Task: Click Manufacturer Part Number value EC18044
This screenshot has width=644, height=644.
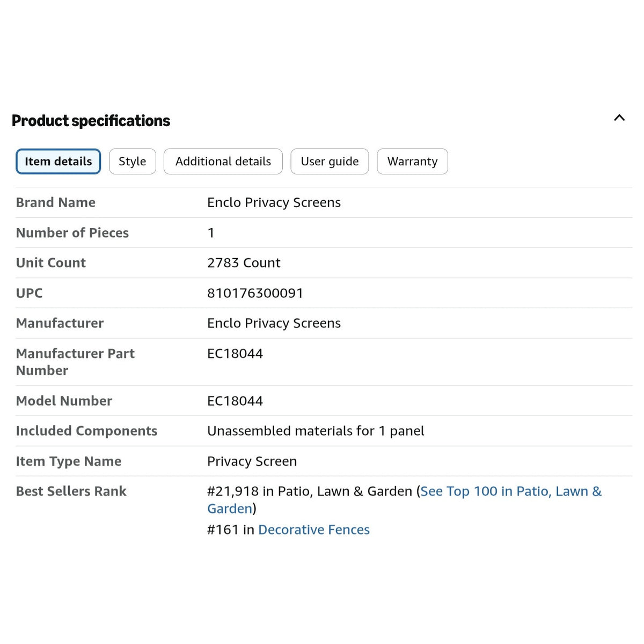Action: (235, 354)
